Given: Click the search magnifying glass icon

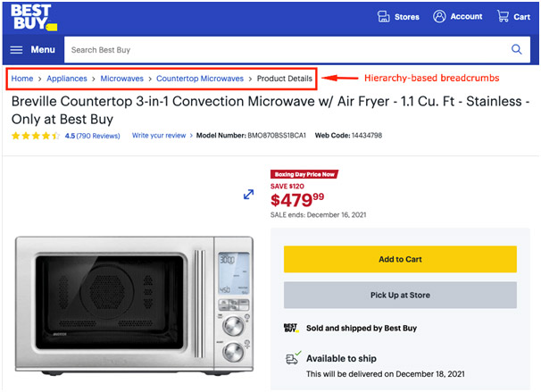Looking at the screenshot, I should (517, 50).
